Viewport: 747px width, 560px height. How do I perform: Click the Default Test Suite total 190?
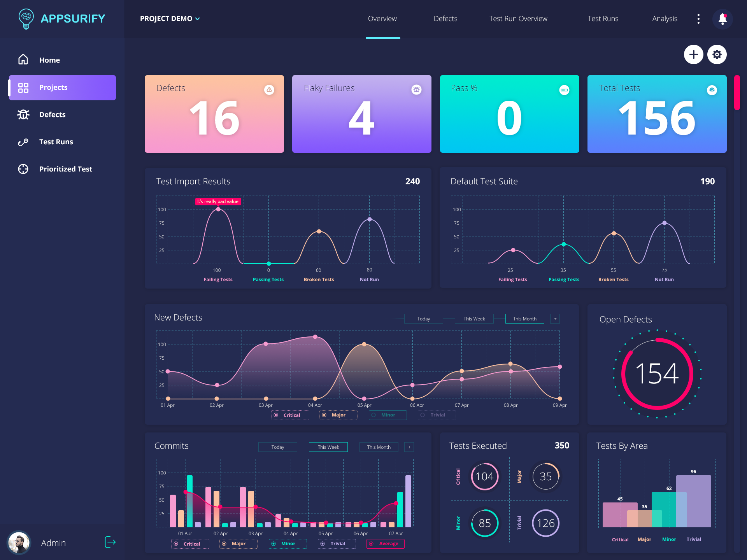(707, 182)
